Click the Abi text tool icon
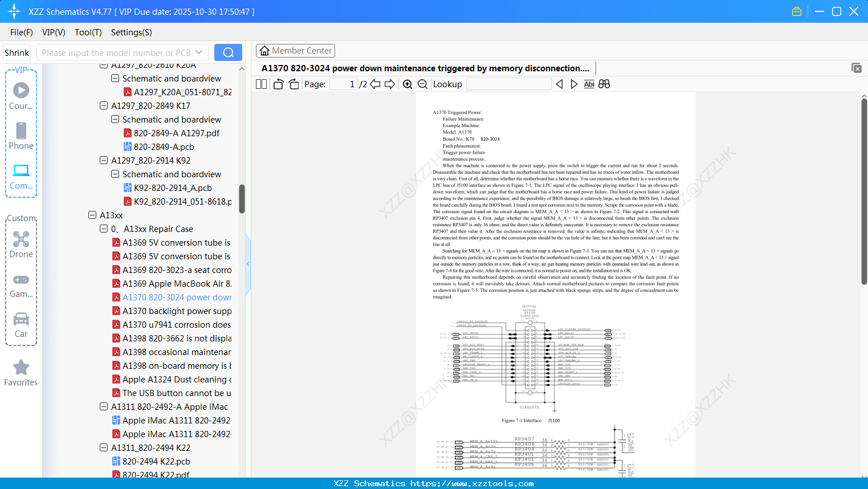868x489 pixels. pos(589,84)
